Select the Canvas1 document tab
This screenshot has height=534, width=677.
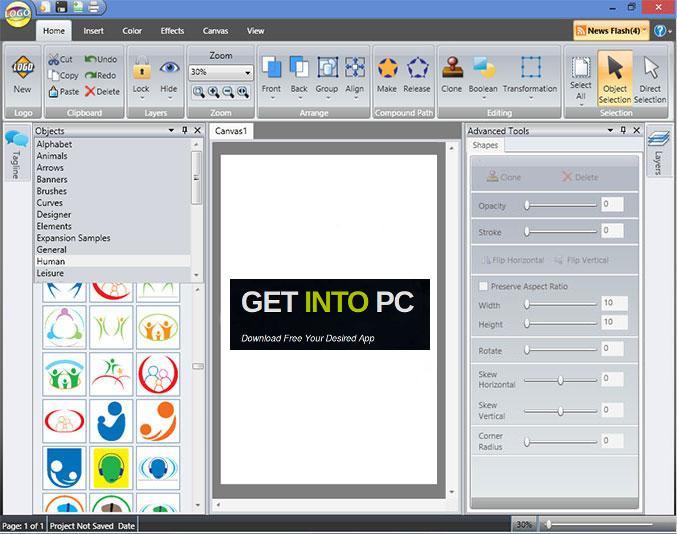231,131
